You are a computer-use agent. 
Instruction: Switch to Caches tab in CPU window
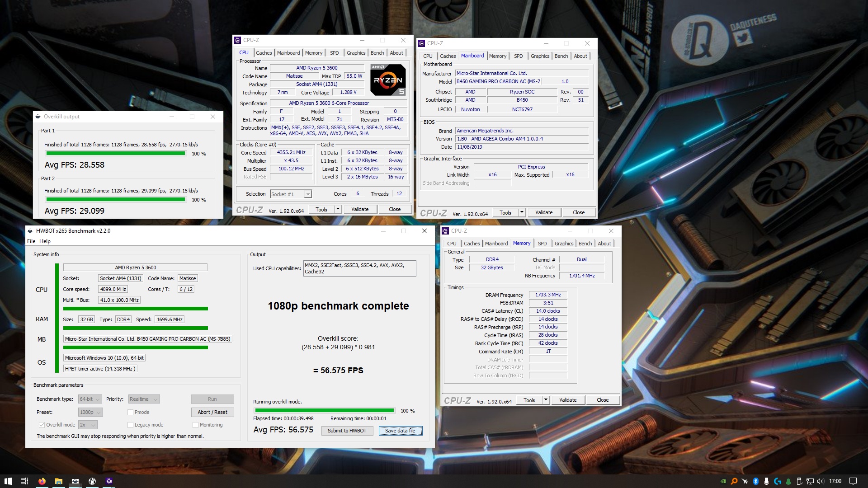pyautogui.click(x=264, y=53)
